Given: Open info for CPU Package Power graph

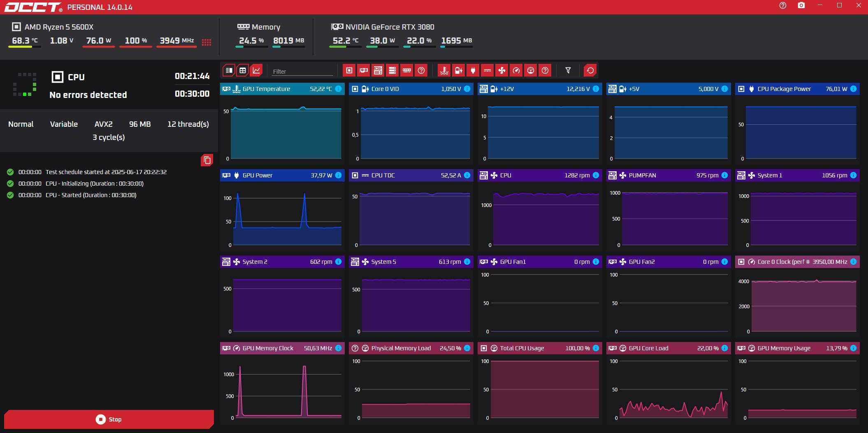Looking at the screenshot, I should (853, 88).
